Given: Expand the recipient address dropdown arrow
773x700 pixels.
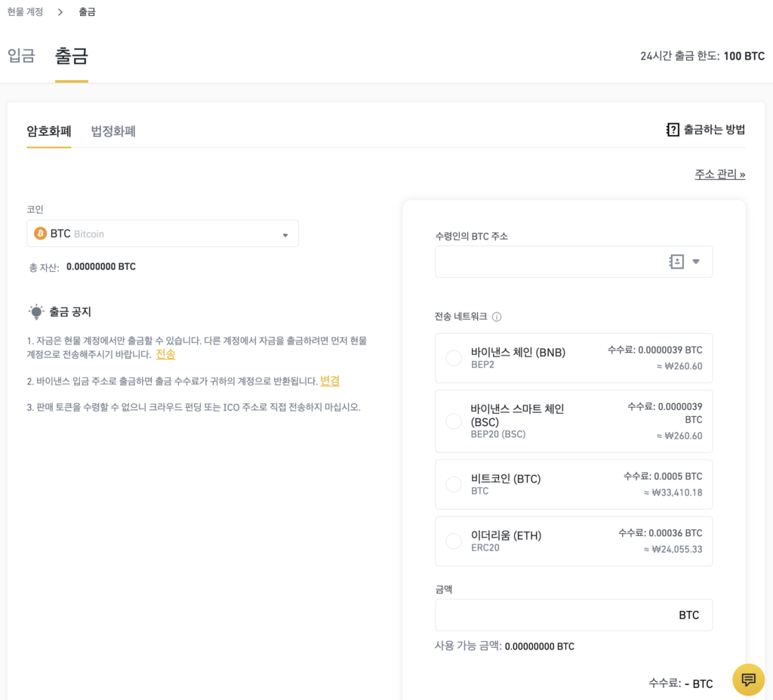Looking at the screenshot, I should [x=696, y=261].
